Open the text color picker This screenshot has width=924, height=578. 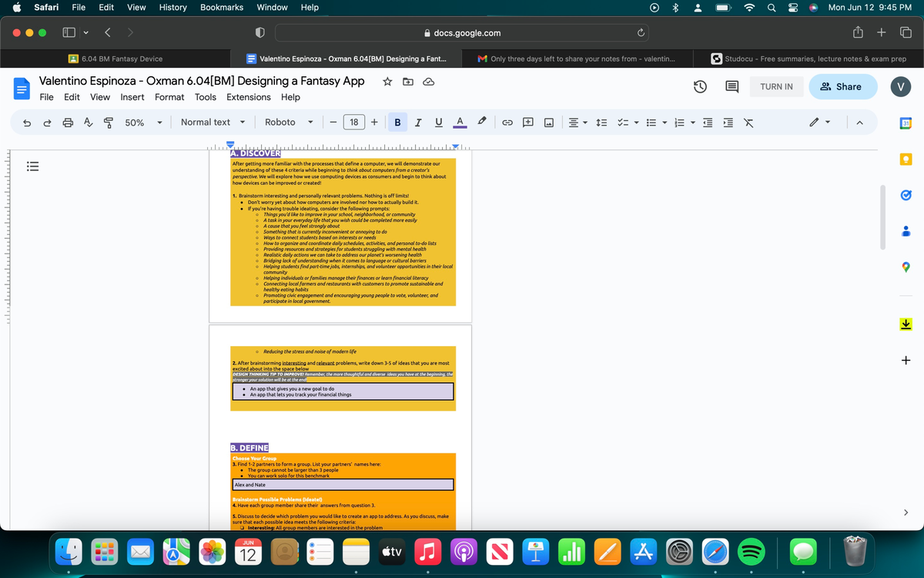pos(460,122)
